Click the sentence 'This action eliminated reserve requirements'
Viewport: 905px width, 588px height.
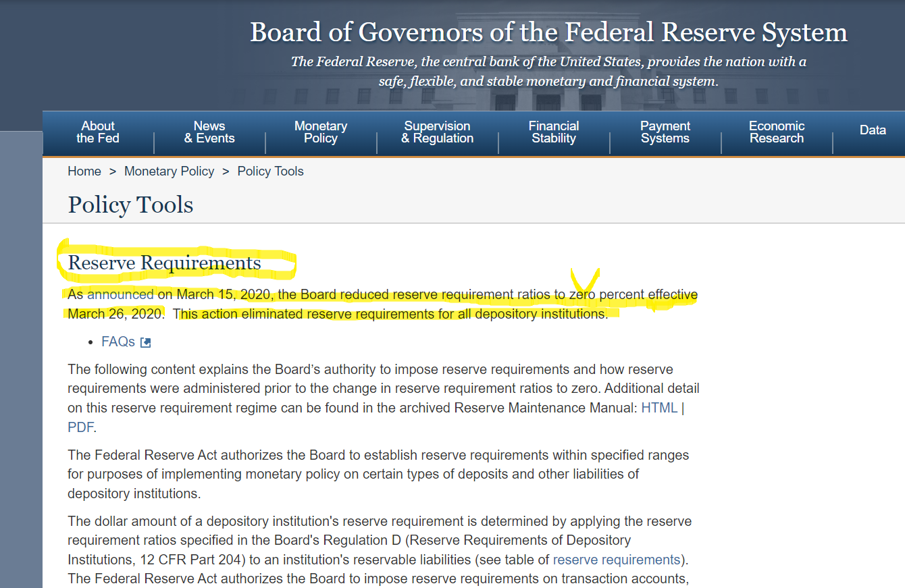(x=390, y=314)
